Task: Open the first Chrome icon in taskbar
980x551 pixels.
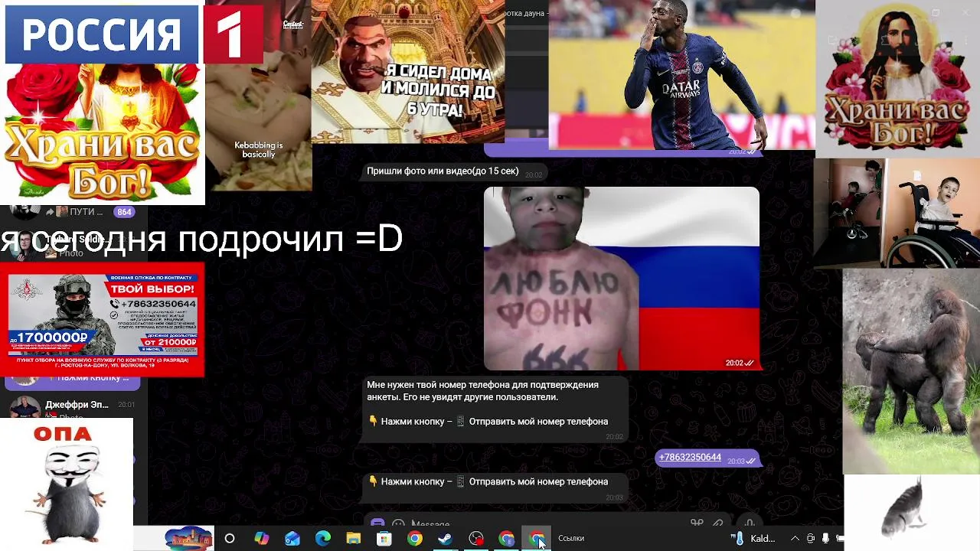Action: click(x=414, y=539)
